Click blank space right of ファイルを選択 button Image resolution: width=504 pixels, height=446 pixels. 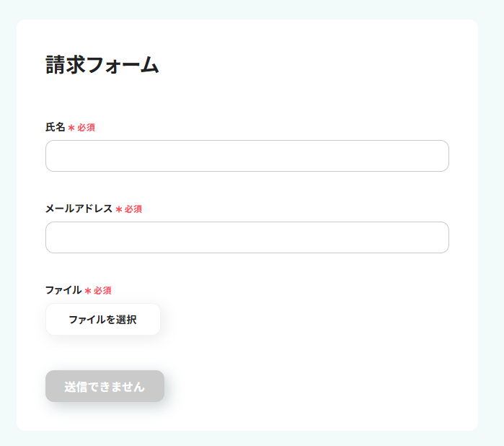point(303,320)
